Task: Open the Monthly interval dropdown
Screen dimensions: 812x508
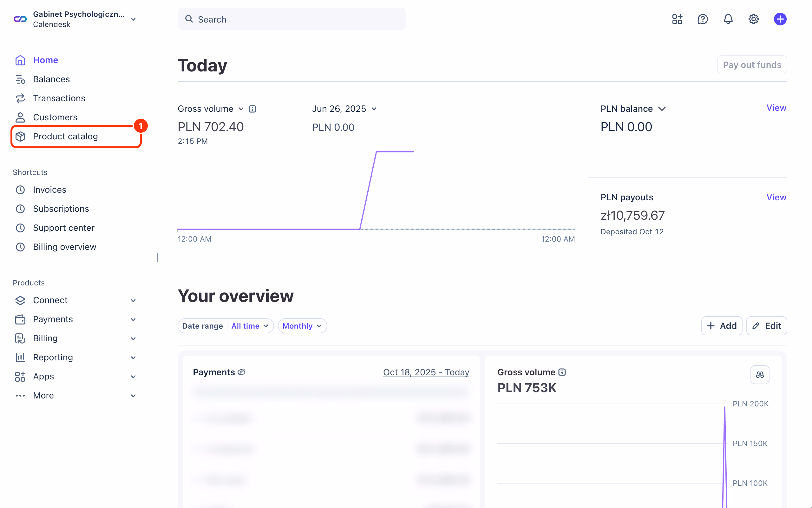Action: tap(302, 326)
